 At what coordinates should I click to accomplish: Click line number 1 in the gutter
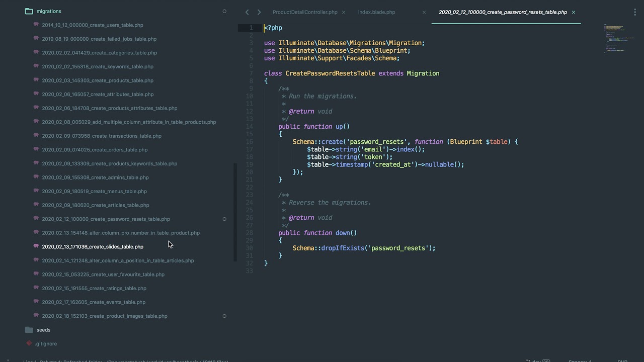pyautogui.click(x=251, y=28)
